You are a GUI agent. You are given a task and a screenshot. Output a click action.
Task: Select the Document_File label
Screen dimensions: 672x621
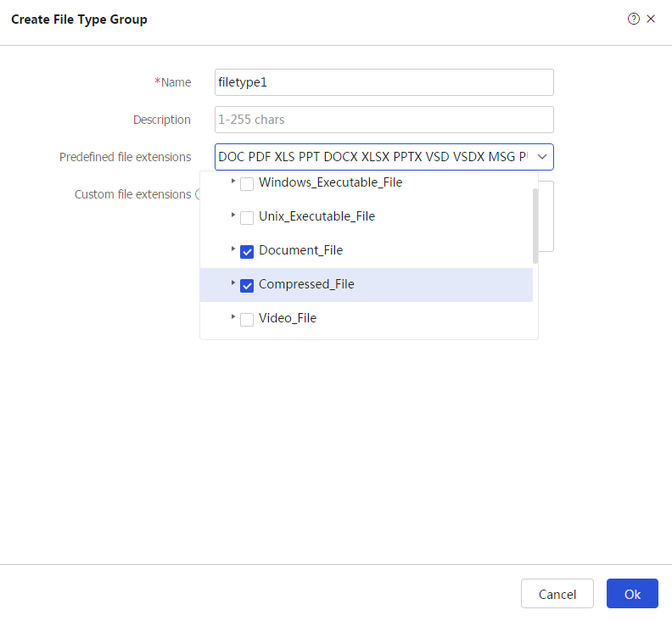(x=301, y=250)
